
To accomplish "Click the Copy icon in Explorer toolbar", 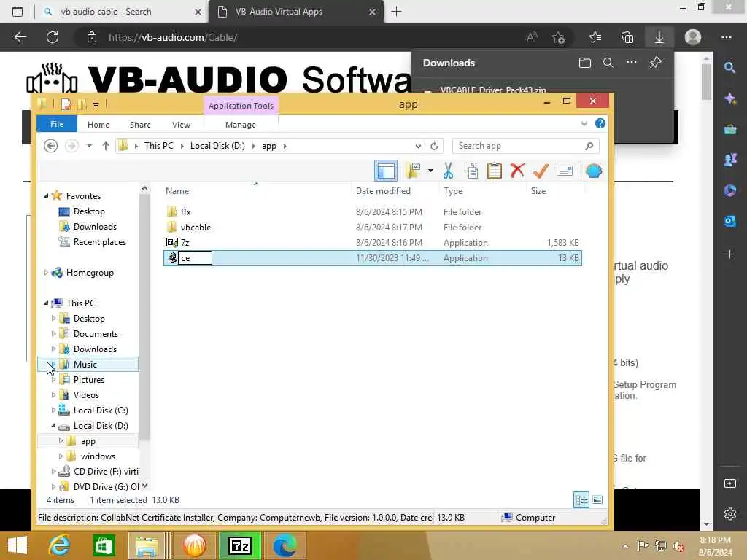I will 471,171.
